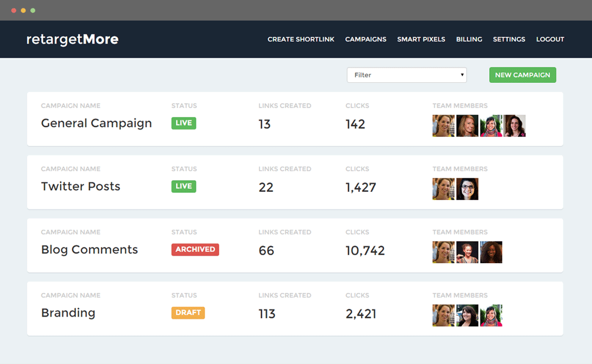This screenshot has height=364, width=592.
Task: Open Settings from top navigation
Action: click(509, 39)
